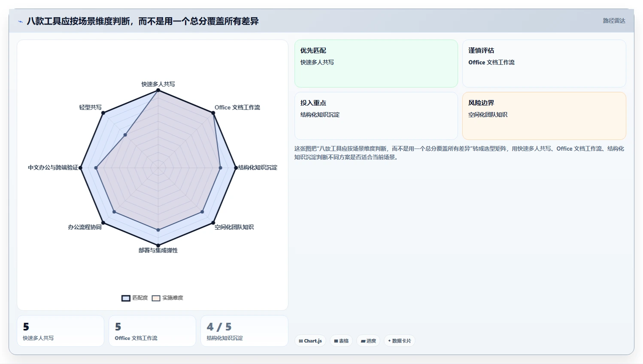Open the 优先匹配 card

pos(376,64)
